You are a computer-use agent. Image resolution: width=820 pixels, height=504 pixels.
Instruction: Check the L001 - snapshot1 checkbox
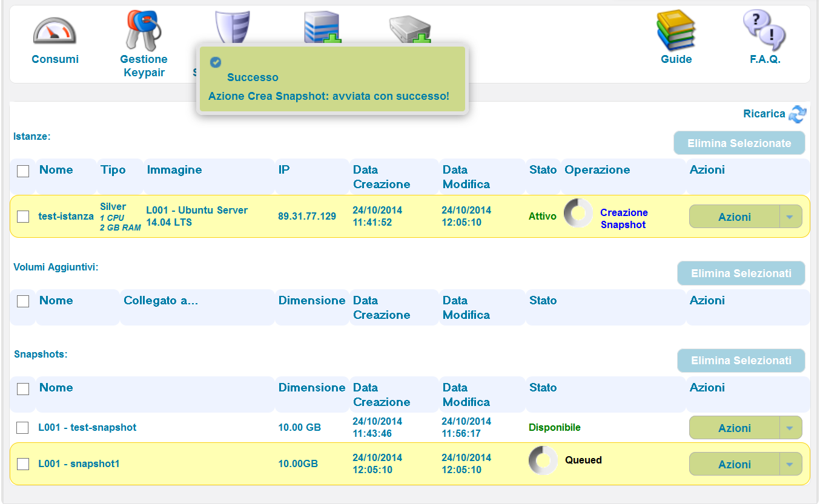[x=23, y=464]
